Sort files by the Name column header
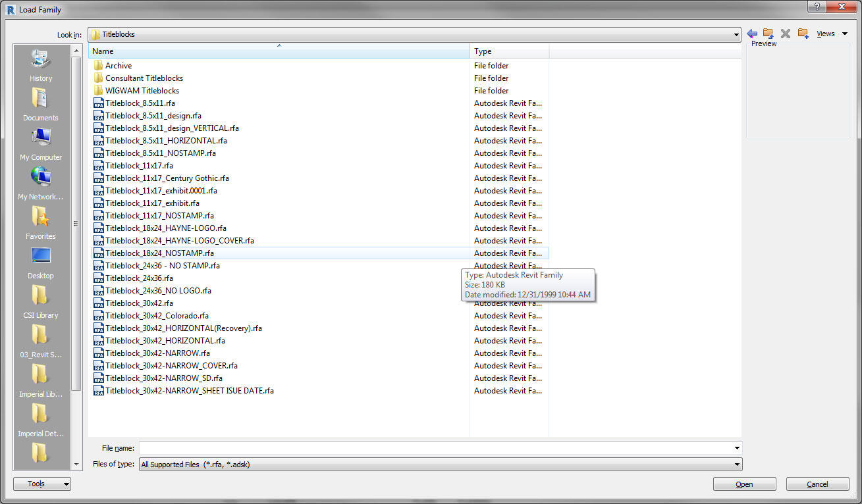The width and height of the screenshot is (862, 504). (279, 51)
